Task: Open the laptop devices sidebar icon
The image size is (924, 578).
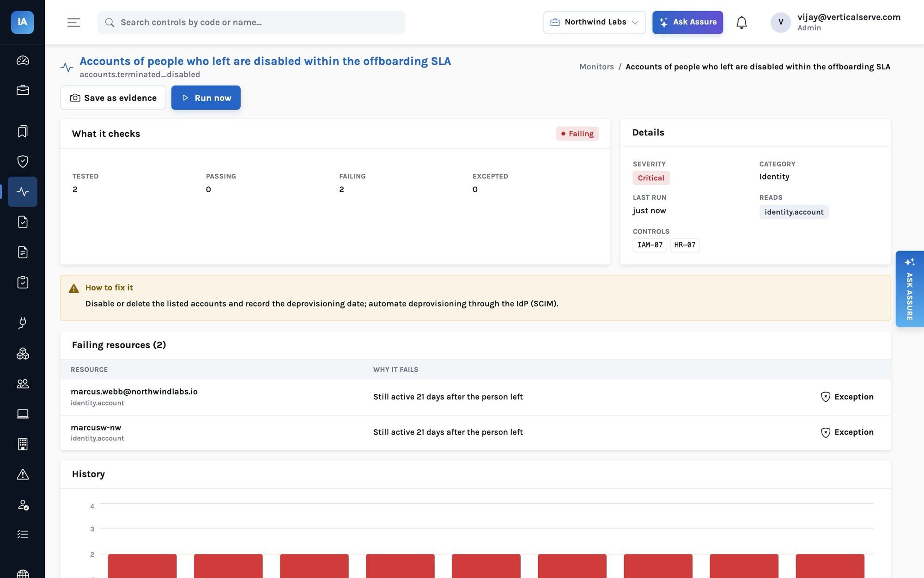Action: [23, 414]
